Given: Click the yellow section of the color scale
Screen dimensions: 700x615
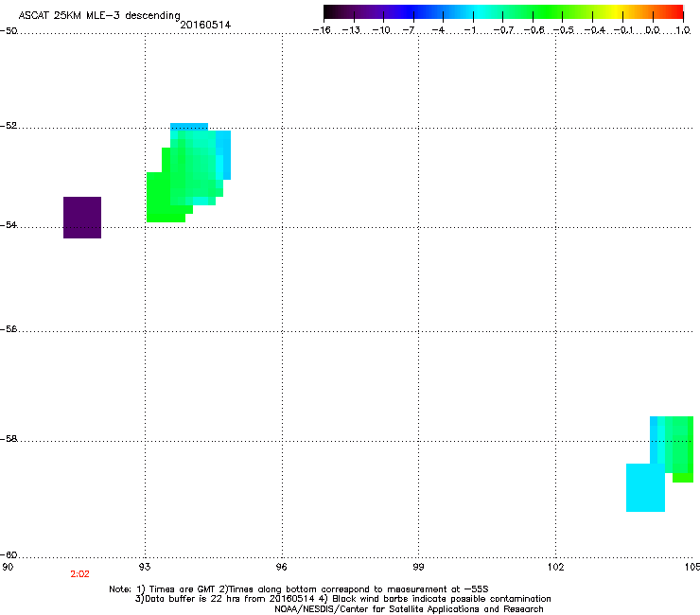Looking at the screenshot, I should [616, 12].
